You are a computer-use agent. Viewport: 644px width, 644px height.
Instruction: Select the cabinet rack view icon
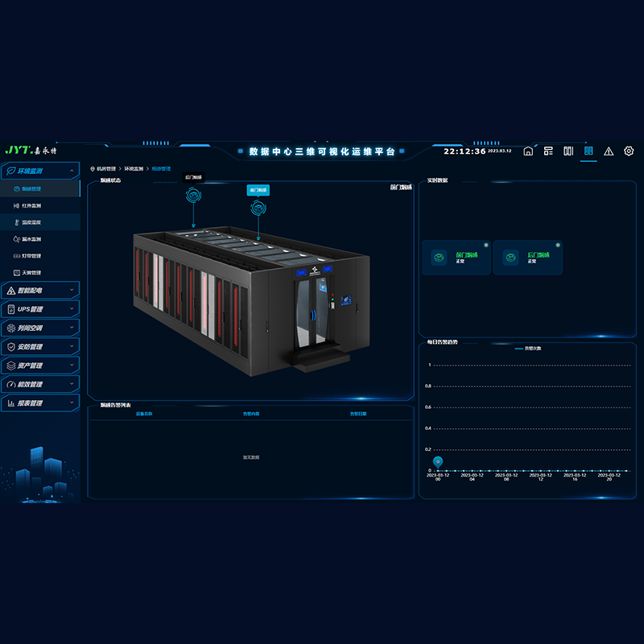(568, 151)
